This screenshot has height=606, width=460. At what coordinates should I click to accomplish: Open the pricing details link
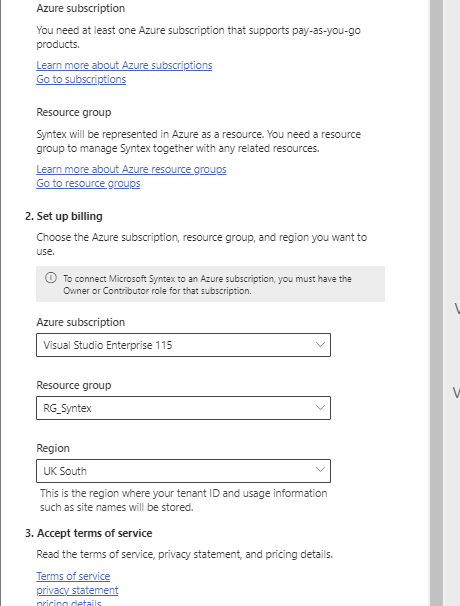coord(69,603)
